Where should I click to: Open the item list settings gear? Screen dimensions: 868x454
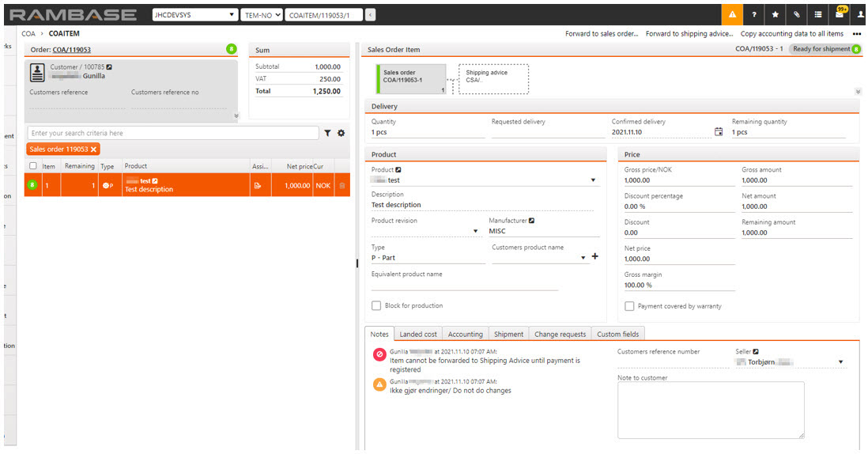342,134
